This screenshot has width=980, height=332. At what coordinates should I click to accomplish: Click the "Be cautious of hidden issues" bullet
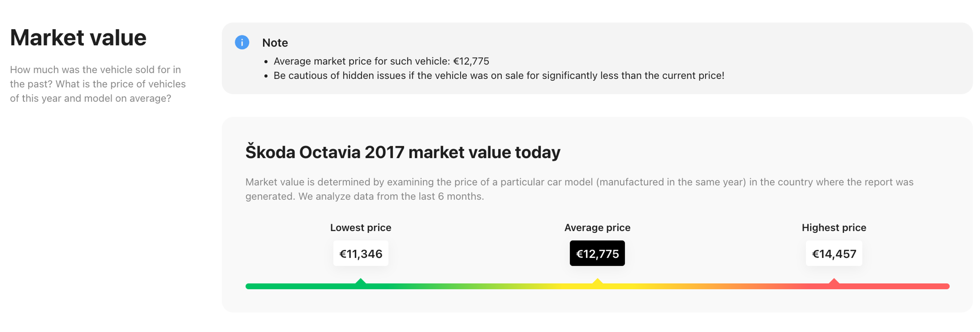[x=499, y=76]
